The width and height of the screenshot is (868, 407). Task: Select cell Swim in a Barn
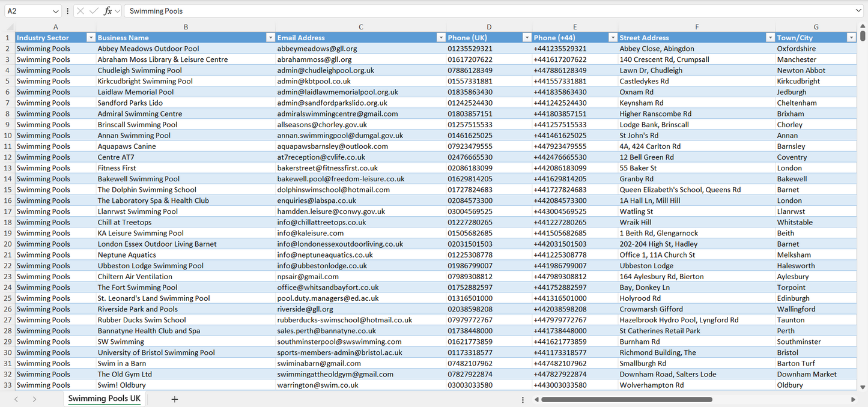186,363
